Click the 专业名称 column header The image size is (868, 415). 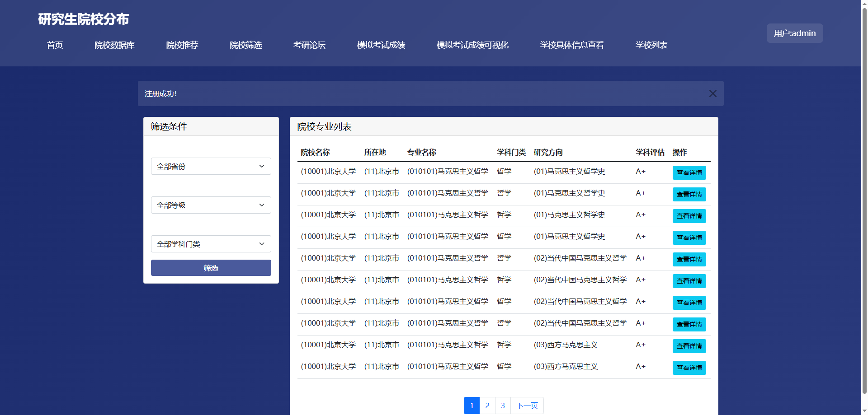pyautogui.click(x=422, y=152)
